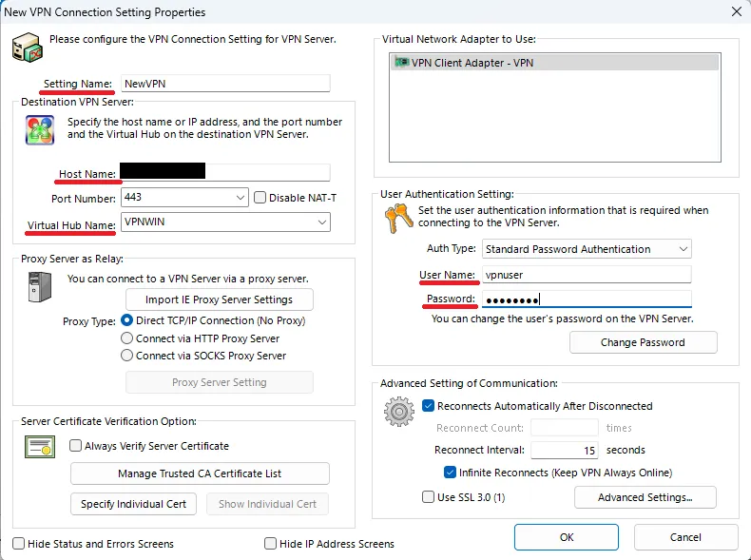Confirm with the OK button
The width and height of the screenshot is (751, 560).
pos(567,537)
